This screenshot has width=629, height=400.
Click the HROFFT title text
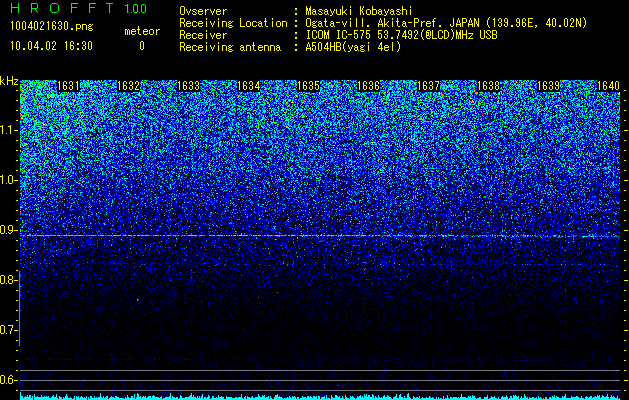click(x=62, y=8)
